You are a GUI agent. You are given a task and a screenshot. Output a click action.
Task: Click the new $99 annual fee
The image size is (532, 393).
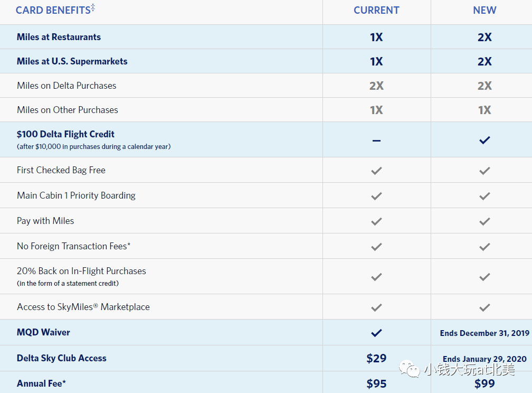point(484,384)
